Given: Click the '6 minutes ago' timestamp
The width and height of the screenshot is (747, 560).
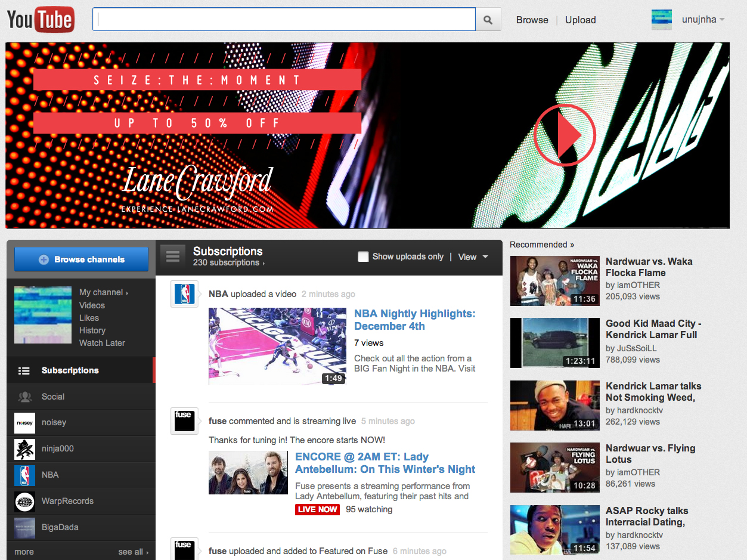Looking at the screenshot, I should click(x=420, y=551).
